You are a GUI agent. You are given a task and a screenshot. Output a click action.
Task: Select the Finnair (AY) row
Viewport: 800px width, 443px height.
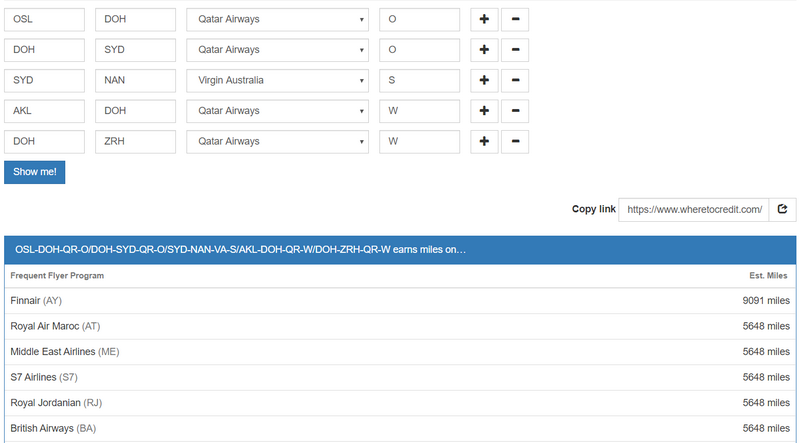[400, 301]
